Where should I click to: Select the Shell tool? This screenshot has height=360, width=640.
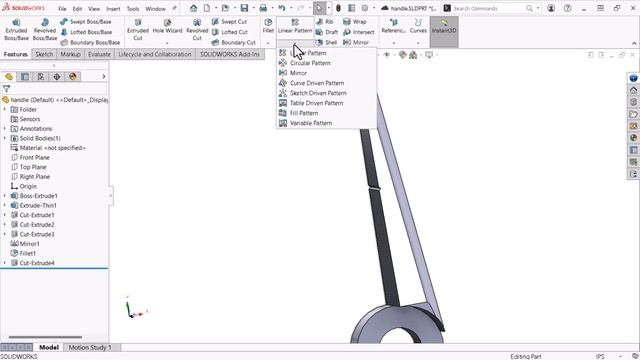[327, 42]
